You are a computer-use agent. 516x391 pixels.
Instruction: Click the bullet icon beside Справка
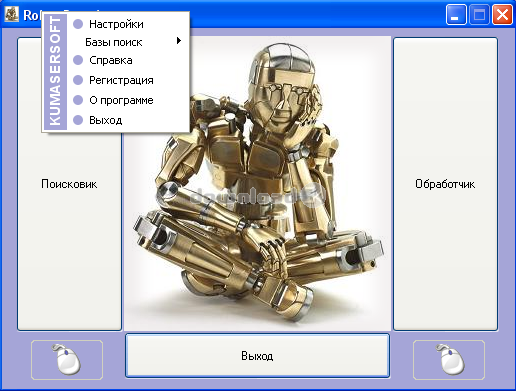(78, 60)
